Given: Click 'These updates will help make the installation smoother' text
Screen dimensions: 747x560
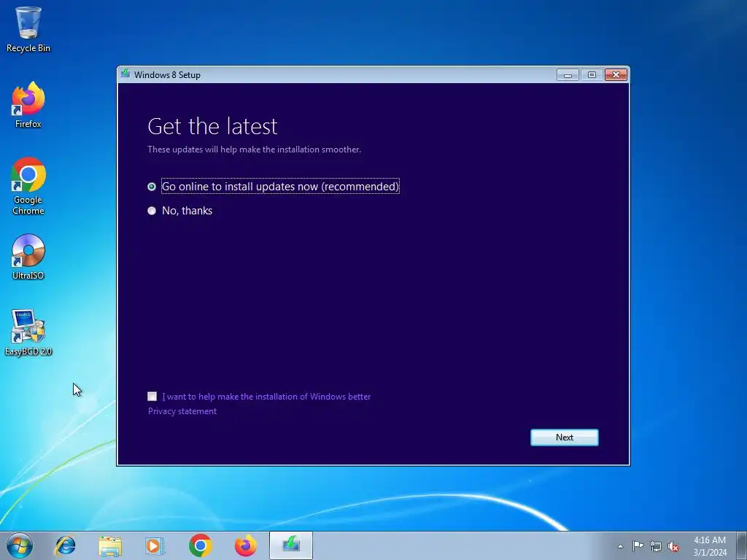Looking at the screenshot, I should click(x=254, y=149).
